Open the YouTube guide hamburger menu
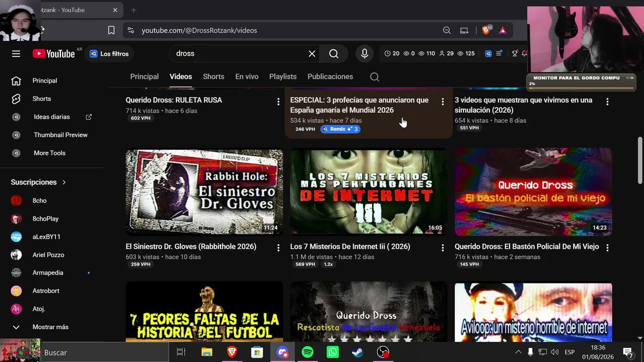 click(16, 54)
